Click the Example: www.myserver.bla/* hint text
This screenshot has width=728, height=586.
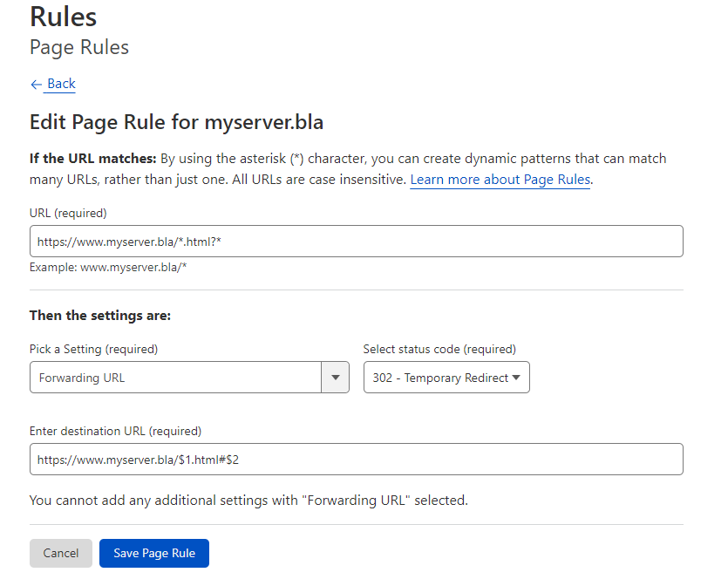(108, 267)
